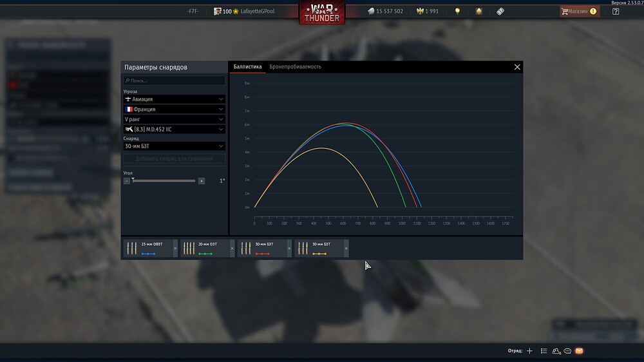This screenshot has width=644, height=362.
Task: Click the Silver Lions balance 15 537 502
Action: point(385,12)
